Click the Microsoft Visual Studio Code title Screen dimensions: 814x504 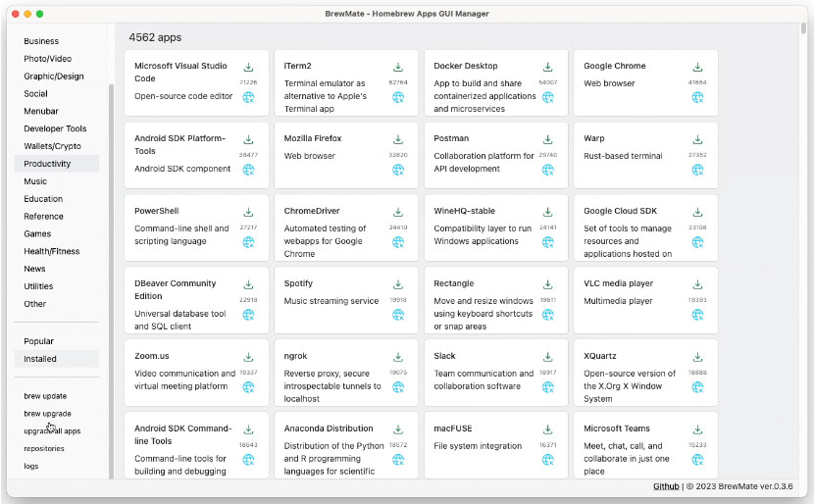pos(180,73)
